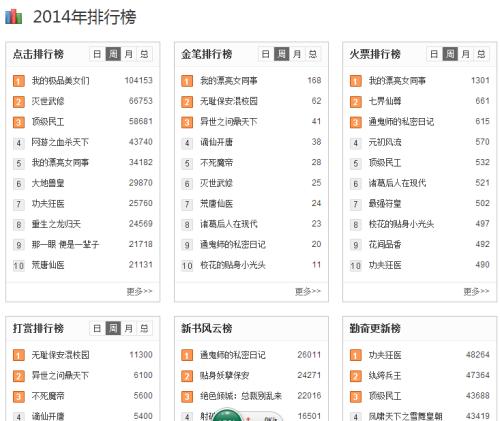Open the 总 tab in 金笔排行榜
The width and height of the screenshot is (500, 421).
click(313, 54)
